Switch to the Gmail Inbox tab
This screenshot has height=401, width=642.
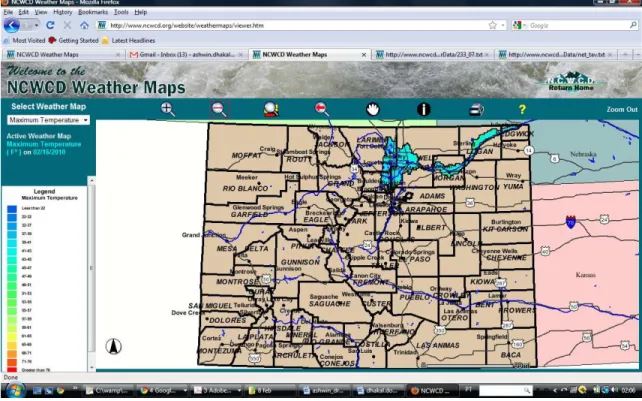(x=186, y=54)
